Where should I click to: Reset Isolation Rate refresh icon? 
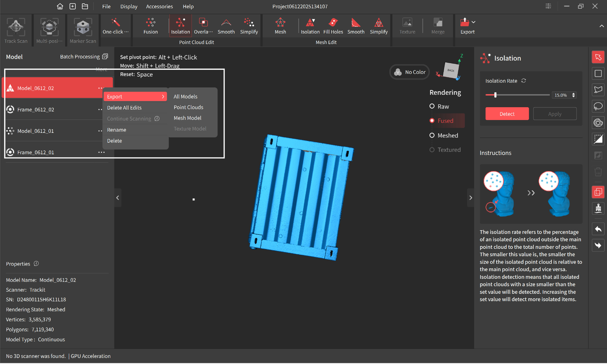[x=523, y=81]
